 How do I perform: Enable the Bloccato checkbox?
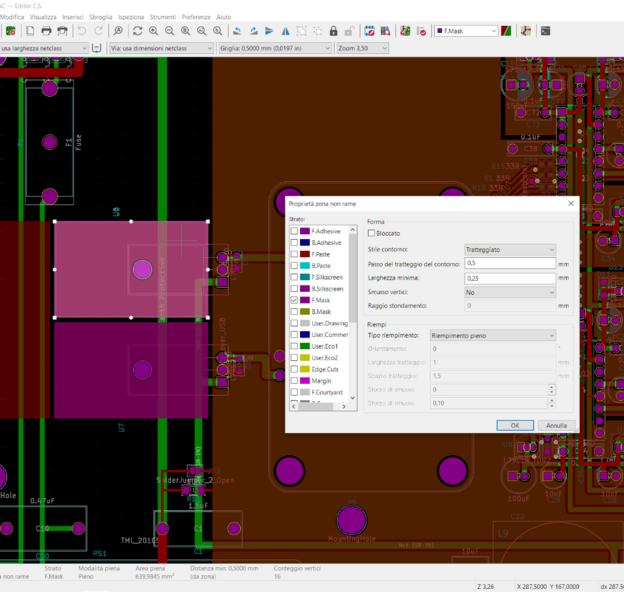click(372, 233)
